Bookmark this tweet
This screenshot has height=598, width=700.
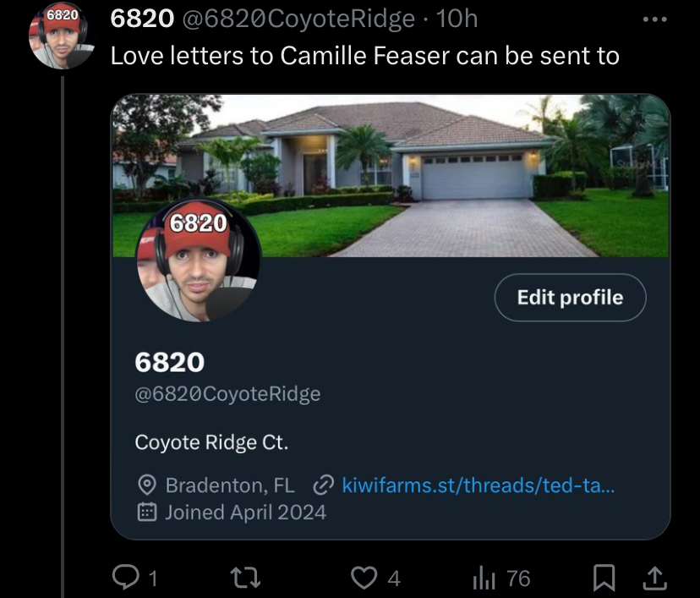[x=604, y=578]
